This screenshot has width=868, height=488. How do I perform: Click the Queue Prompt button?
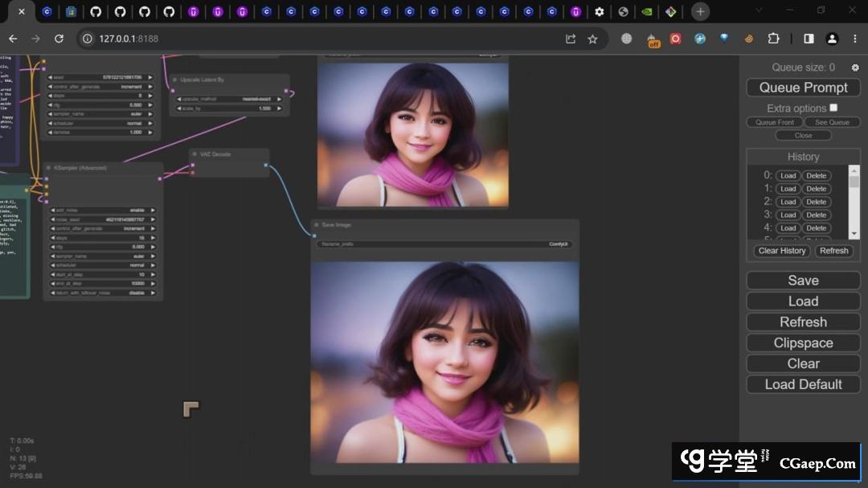803,88
